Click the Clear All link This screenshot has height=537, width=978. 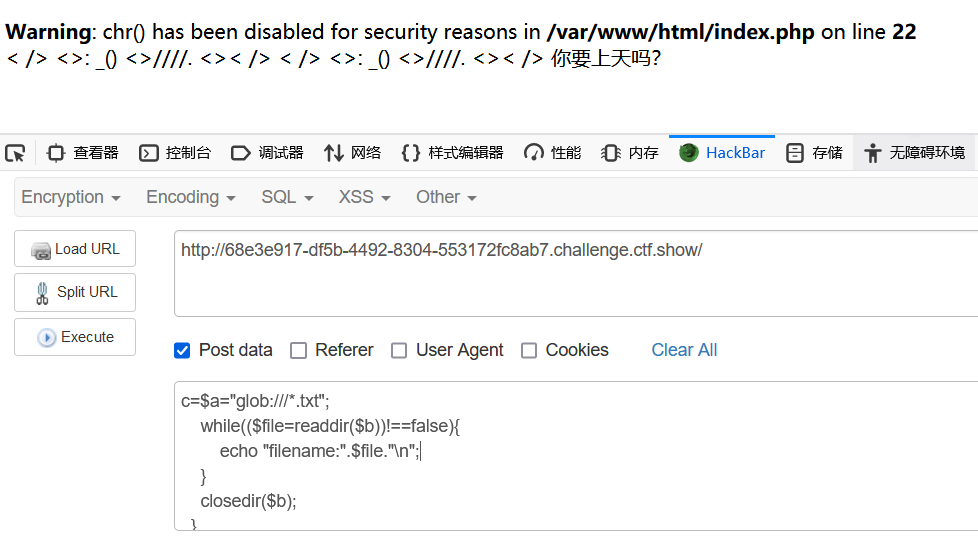pyautogui.click(x=684, y=350)
